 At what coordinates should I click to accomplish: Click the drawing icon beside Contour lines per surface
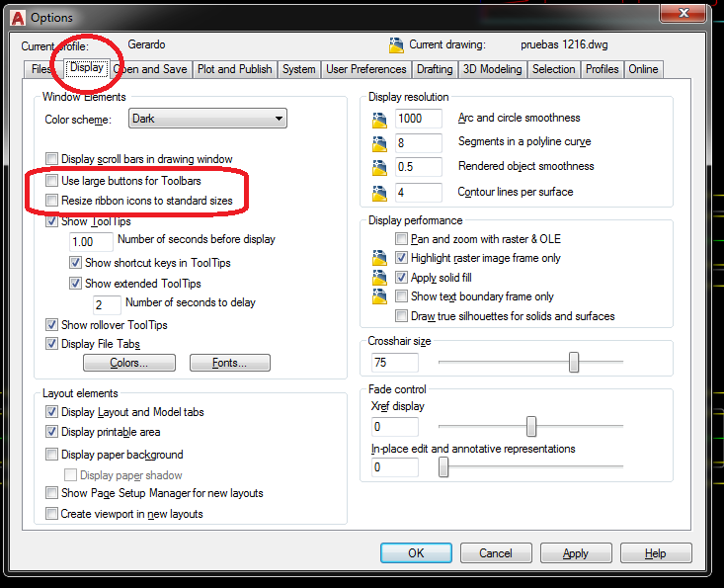(x=379, y=193)
